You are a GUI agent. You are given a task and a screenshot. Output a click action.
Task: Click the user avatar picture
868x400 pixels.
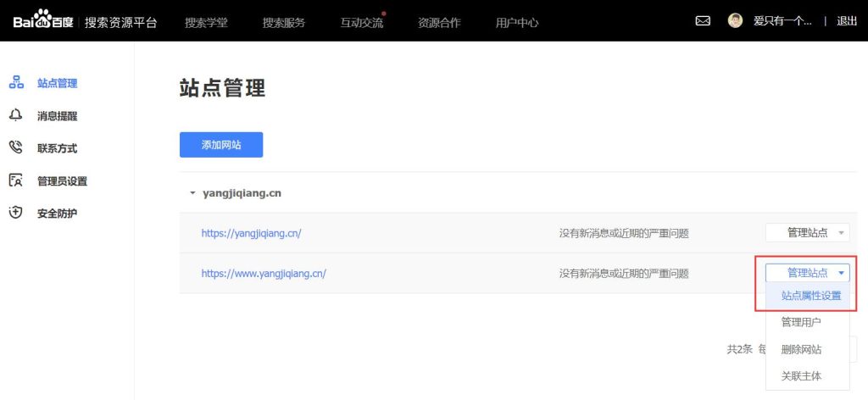coord(735,21)
